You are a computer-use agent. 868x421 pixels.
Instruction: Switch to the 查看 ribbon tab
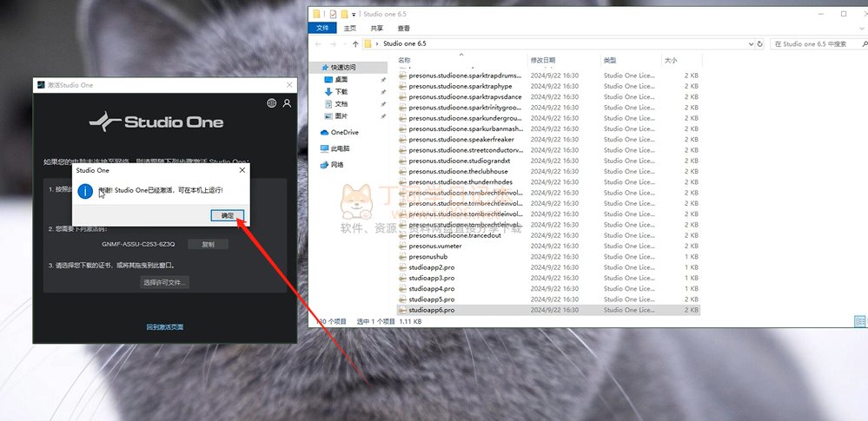point(404,28)
